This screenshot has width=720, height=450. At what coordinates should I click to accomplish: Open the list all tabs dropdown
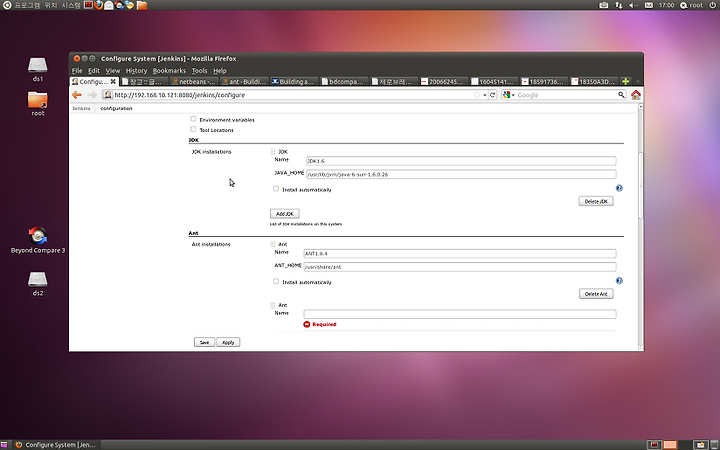(637, 81)
